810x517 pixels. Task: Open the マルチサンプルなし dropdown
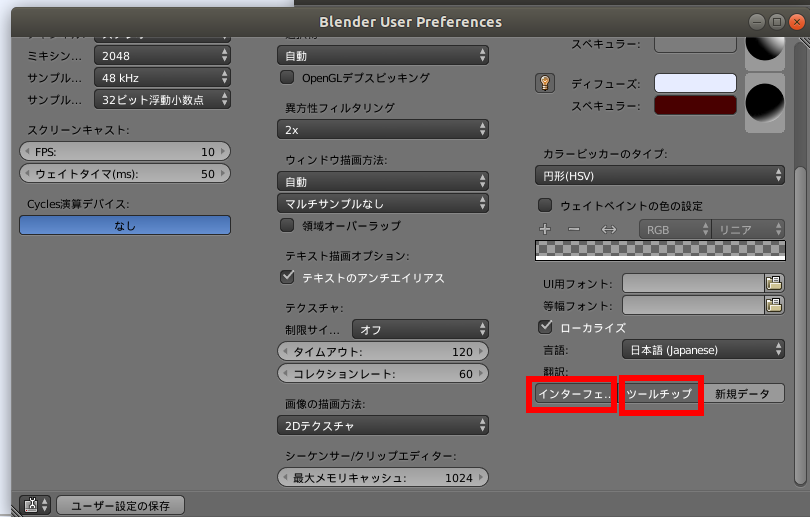pyautogui.click(x=383, y=203)
